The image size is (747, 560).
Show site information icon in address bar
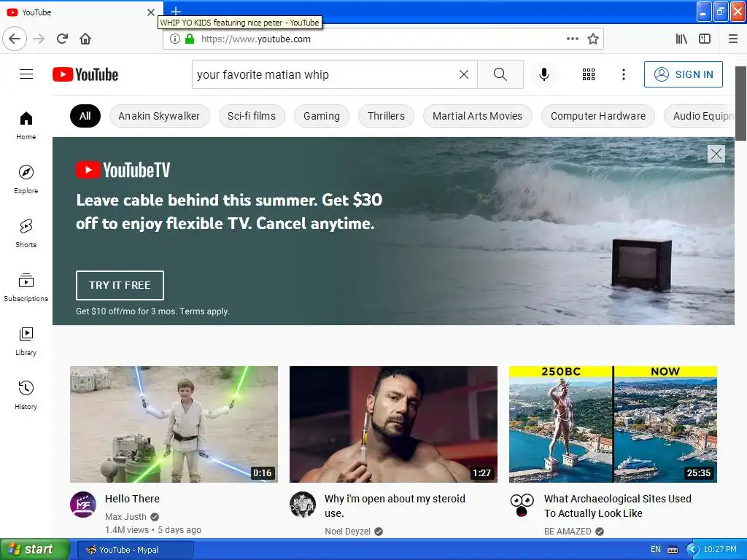(175, 39)
